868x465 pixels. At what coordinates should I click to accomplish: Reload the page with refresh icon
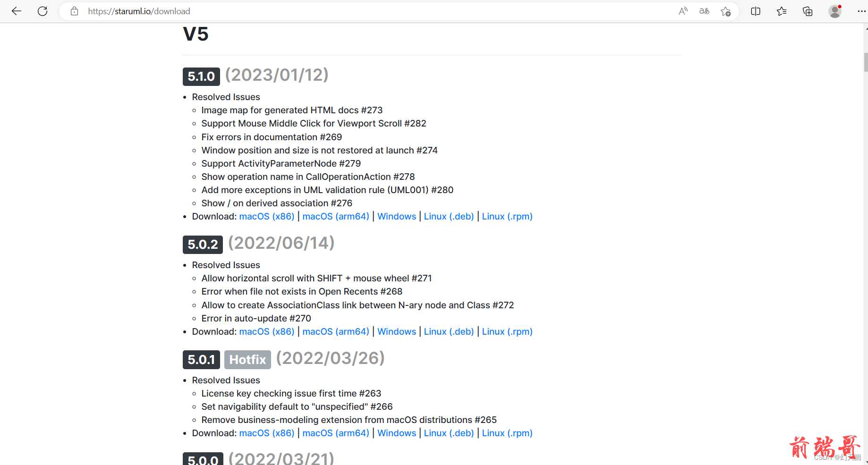(x=43, y=11)
